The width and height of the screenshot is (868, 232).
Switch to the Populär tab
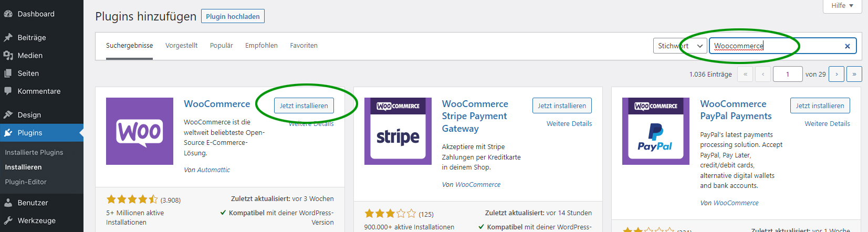tap(222, 46)
